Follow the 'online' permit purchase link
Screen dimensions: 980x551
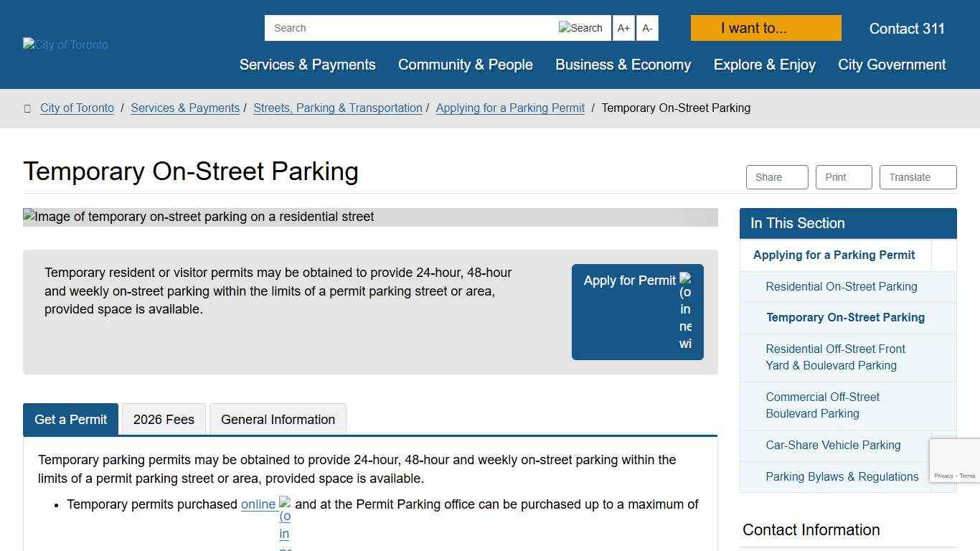pyautogui.click(x=258, y=504)
